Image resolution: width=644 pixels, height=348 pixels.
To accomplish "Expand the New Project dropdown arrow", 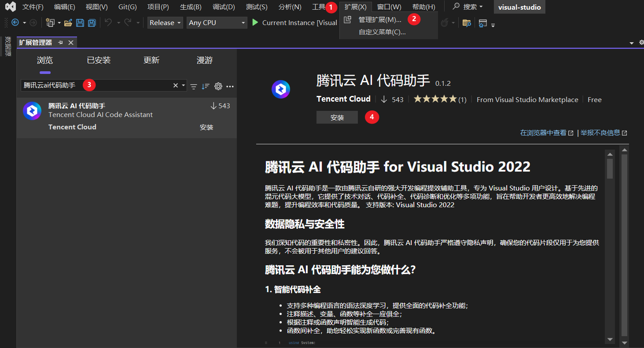I will pyautogui.click(x=59, y=23).
